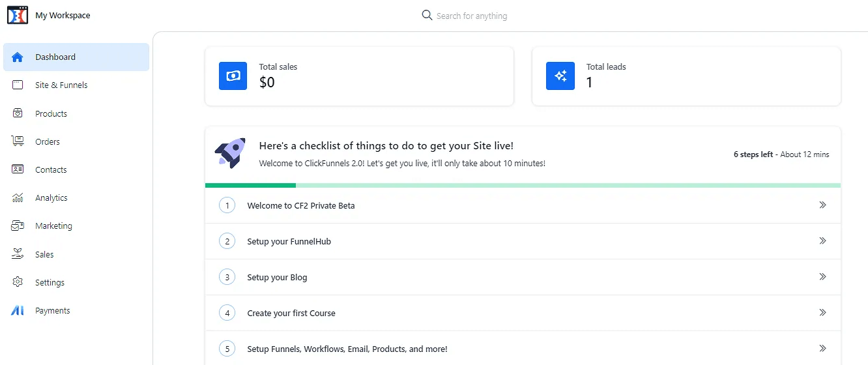
Task: Open the Dashboard menu item
Action: (x=76, y=57)
